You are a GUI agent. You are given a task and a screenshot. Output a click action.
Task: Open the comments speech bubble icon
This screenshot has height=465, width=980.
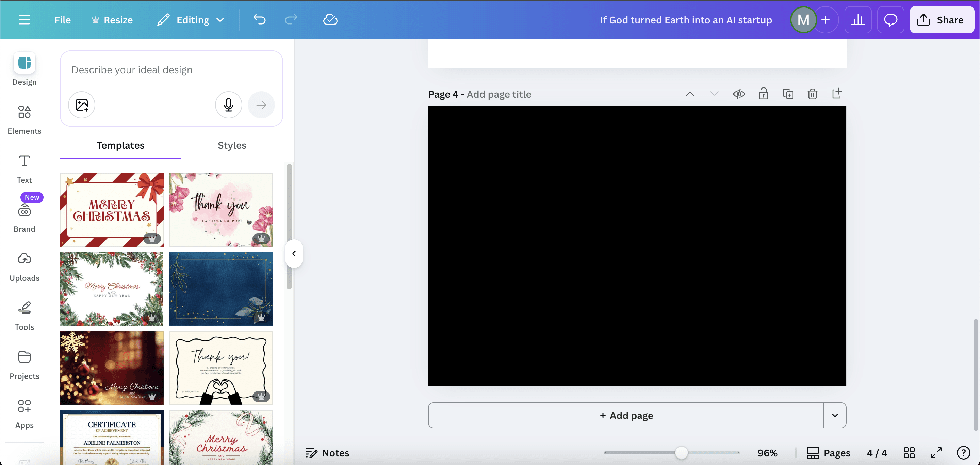click(x=890, y=20)
